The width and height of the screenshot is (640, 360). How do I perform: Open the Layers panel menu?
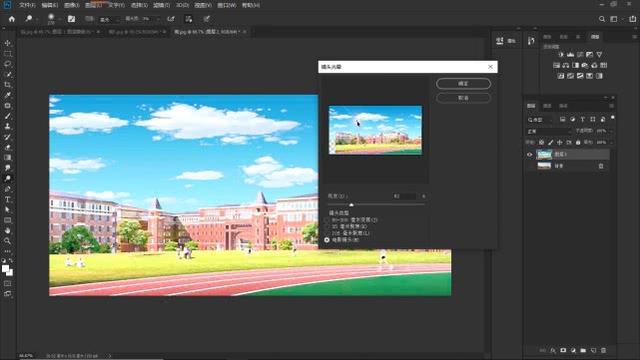click(611, 106)
